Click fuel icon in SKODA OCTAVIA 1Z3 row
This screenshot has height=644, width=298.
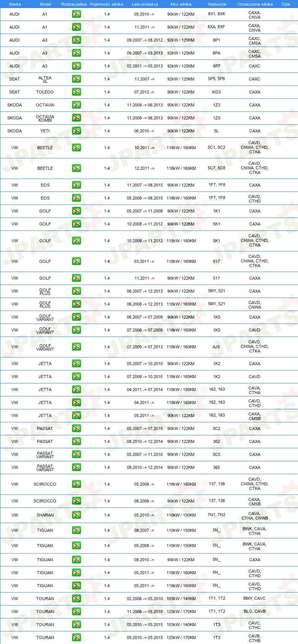76,105
